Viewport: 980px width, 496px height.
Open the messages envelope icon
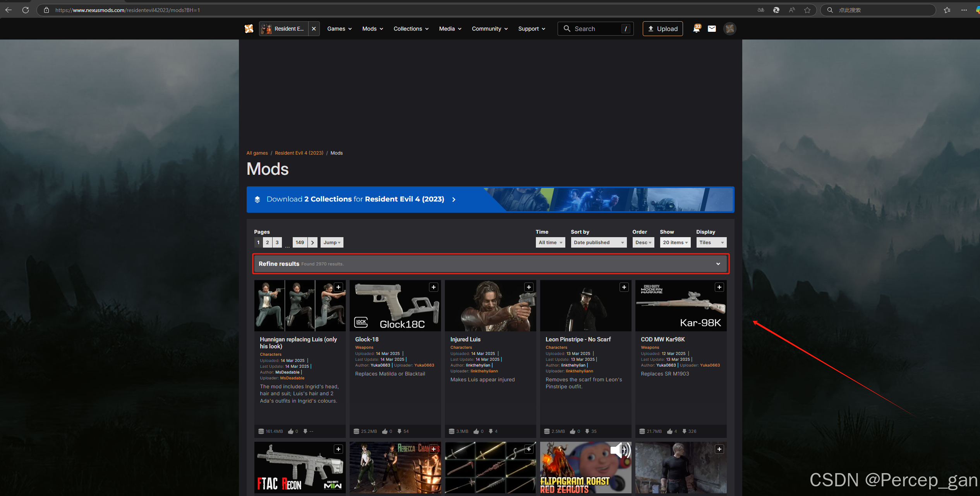pyautogui.click(x=712, y=29)
